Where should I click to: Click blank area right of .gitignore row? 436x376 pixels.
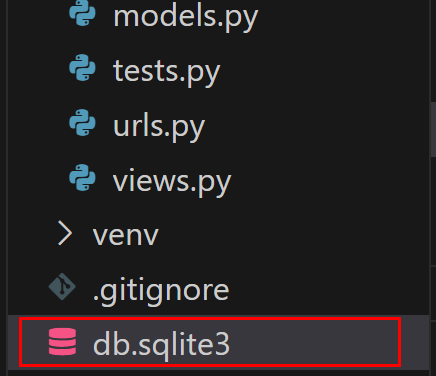[328, 288]
